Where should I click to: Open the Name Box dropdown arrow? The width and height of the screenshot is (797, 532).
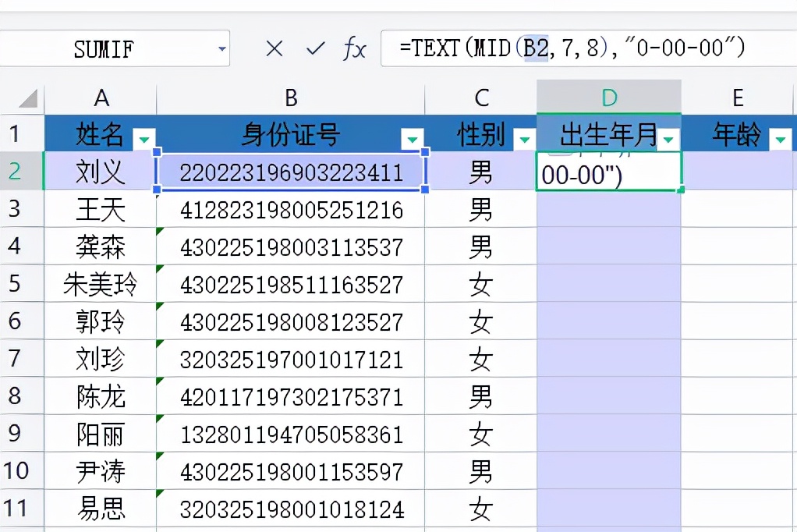pyautogui.click(x=222, y=49)
